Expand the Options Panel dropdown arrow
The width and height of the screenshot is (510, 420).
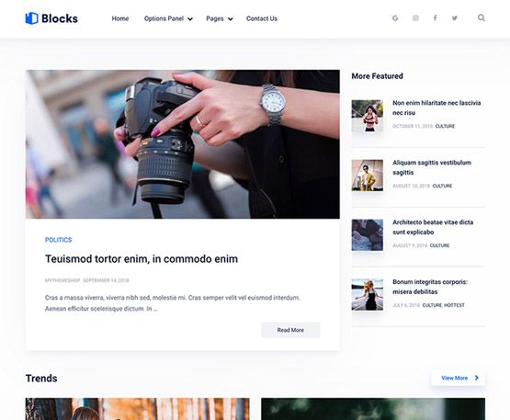[190, 19]
